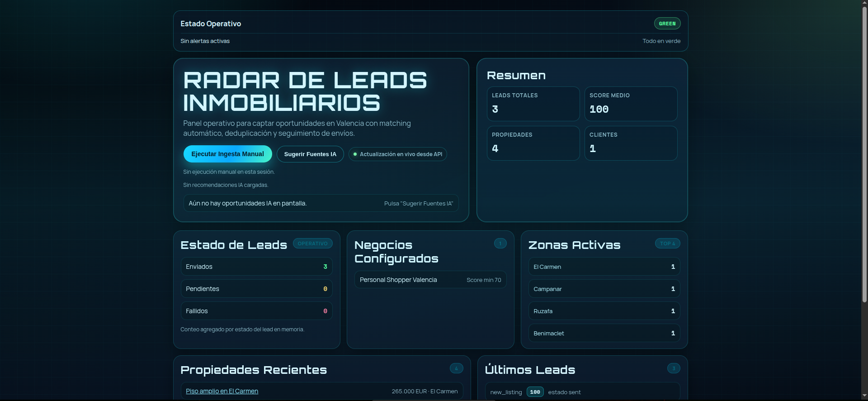Select the Leads Totales summary card
The height and width of the screenshot is (401, 868).
click(533, 104)
